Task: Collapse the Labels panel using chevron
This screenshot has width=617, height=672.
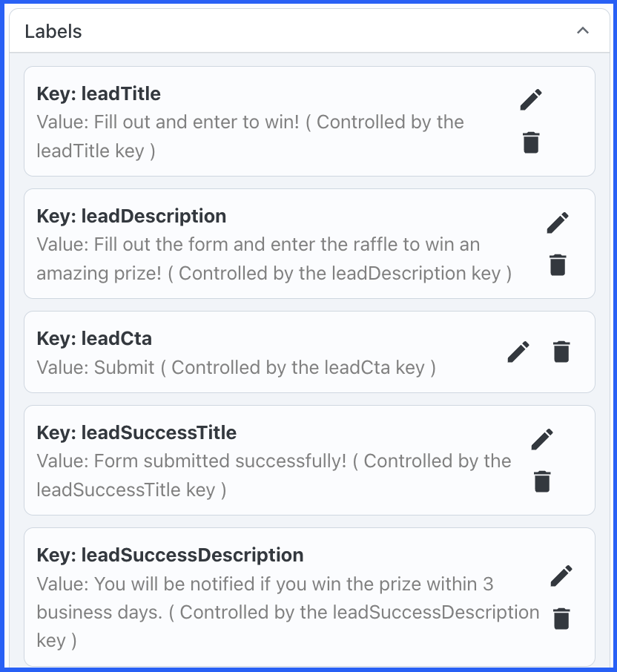Action: pyautogui.click(x=583, y=31)
